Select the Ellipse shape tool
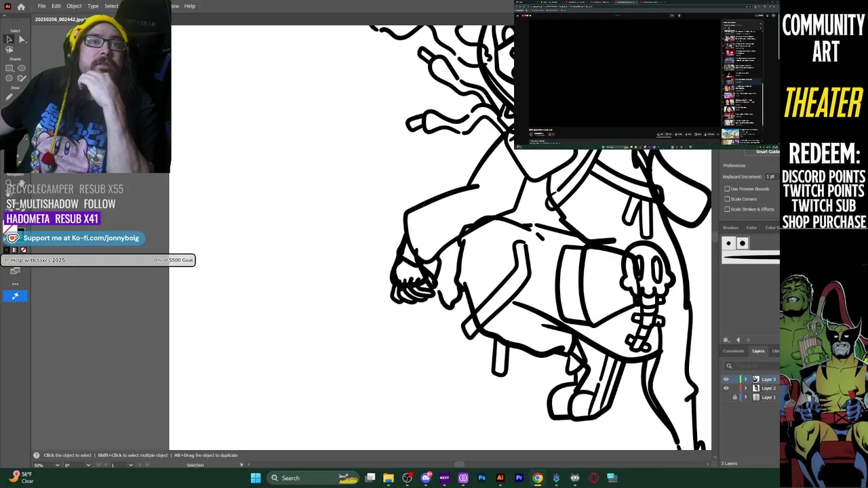The width and height of the screenshot is (868, 488). 22,68
